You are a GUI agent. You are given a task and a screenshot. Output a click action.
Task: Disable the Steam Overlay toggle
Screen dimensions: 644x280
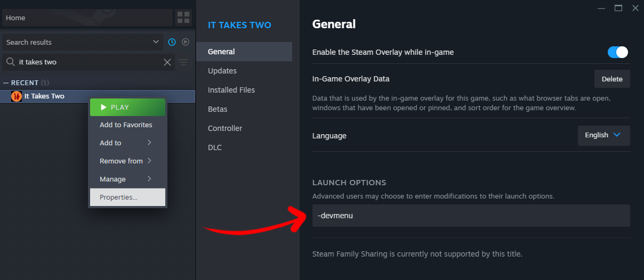pyautogui.click(x=618, y=52)
